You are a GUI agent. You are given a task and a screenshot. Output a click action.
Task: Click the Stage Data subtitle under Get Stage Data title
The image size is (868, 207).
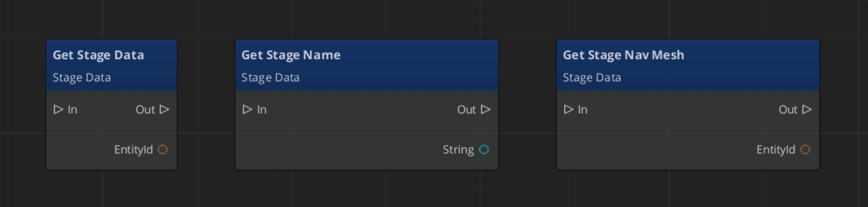tap(81, 78)
